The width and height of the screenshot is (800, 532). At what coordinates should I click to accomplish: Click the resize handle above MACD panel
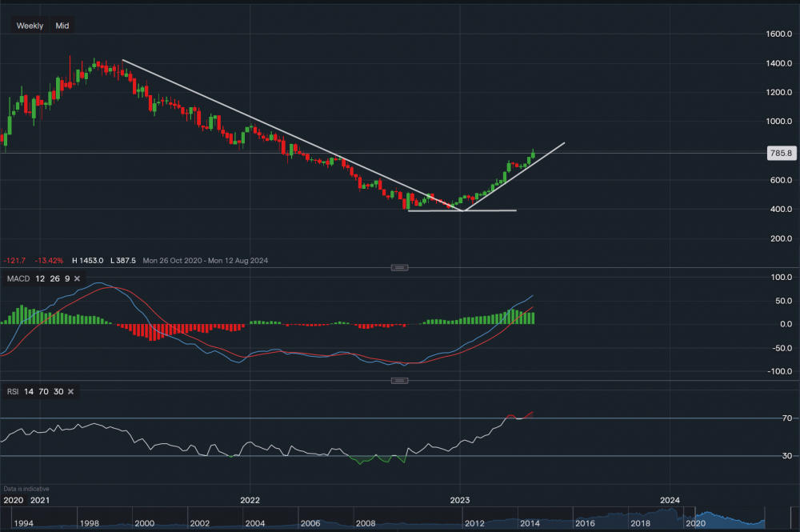(x=400, y=267)
